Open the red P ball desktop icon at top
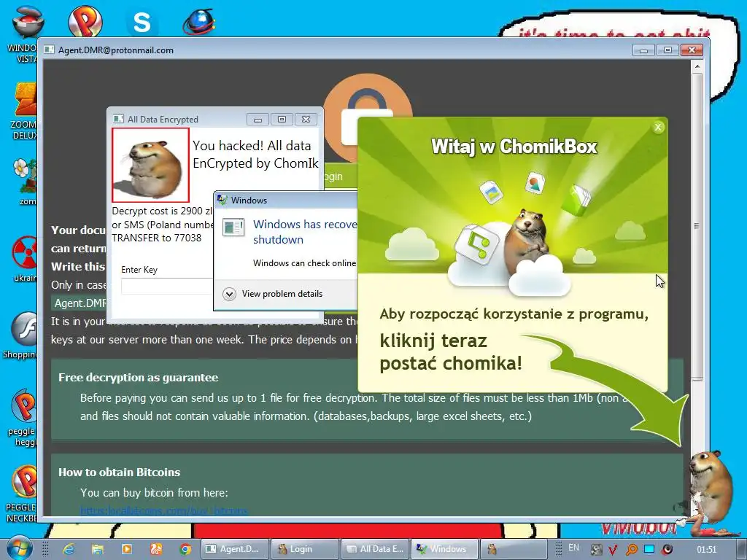The height and width of the screenshot is (560, 747). point(85,21)
